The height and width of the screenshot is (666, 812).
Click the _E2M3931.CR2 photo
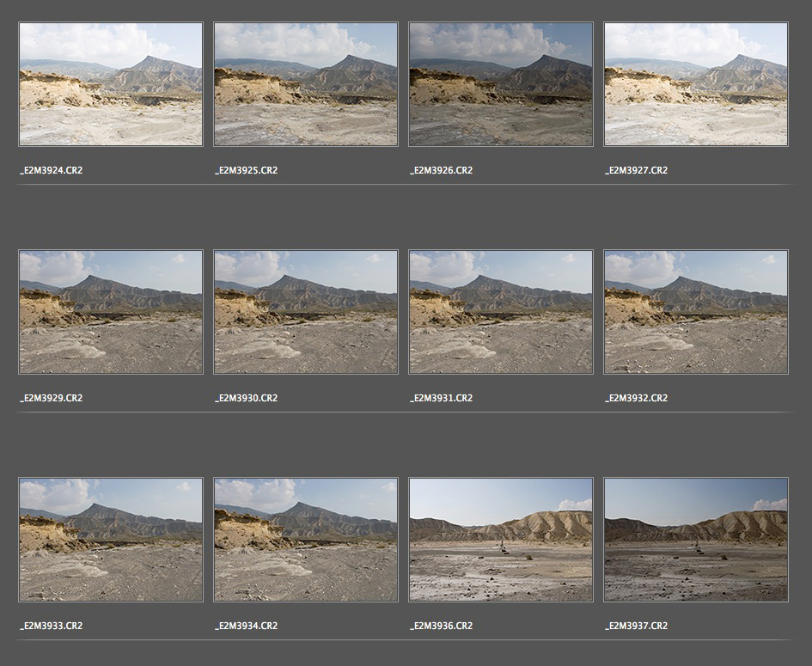point(501,312)
